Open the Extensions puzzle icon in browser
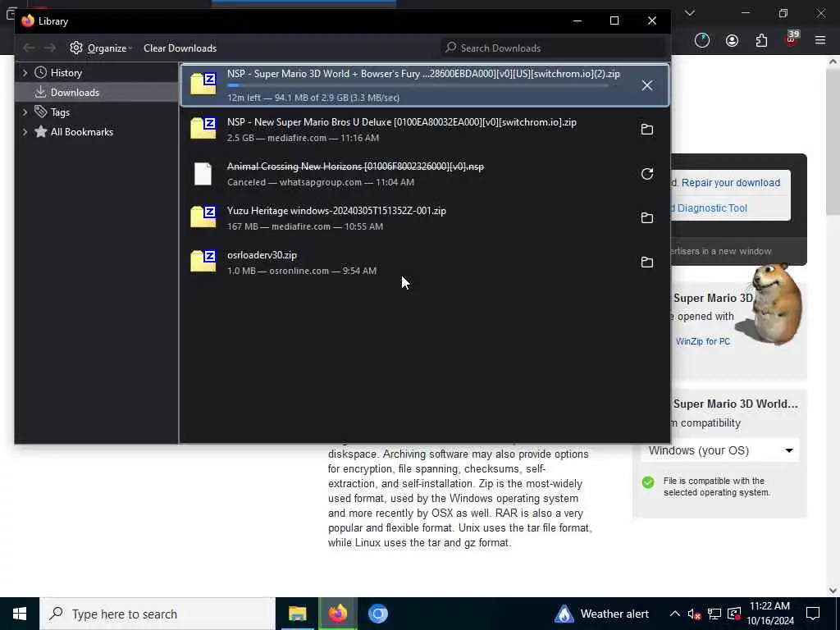This screenshot has height=630, width=840. (761, 41)
